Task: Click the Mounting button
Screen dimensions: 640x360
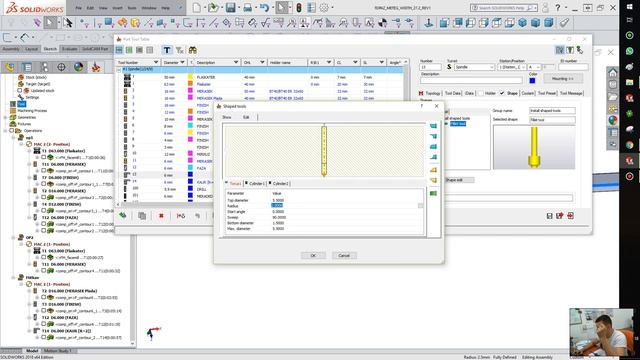Action: click(562, 78)
